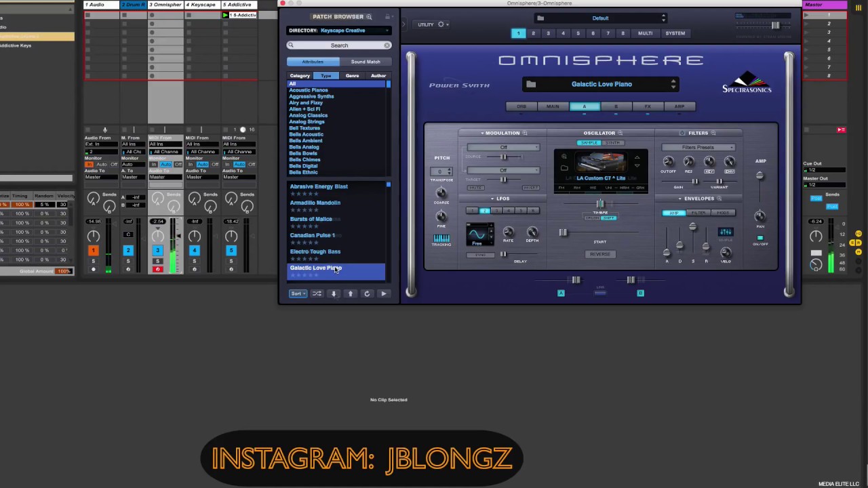
Task: Select the Sound Match tab
Action: pos(365,62)
